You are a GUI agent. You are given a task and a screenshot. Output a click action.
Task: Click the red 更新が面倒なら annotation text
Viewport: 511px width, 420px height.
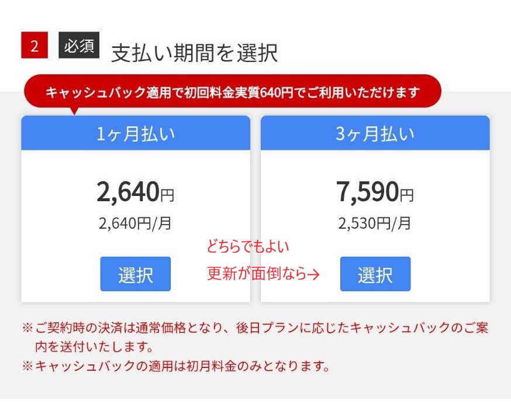pos(256,274)
